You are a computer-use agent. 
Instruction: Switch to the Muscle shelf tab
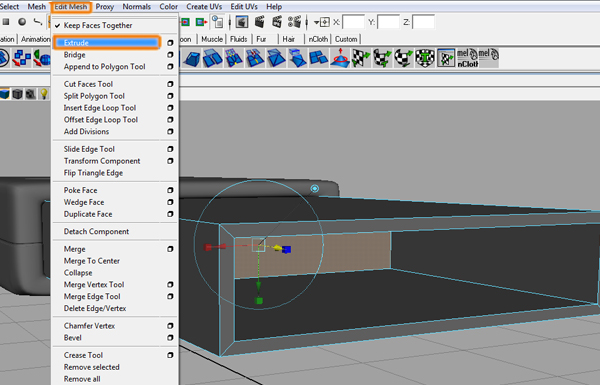tap(212, 39)
